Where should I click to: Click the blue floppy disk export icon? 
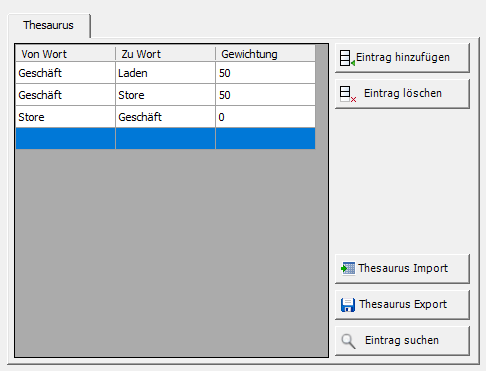(348, 305)
